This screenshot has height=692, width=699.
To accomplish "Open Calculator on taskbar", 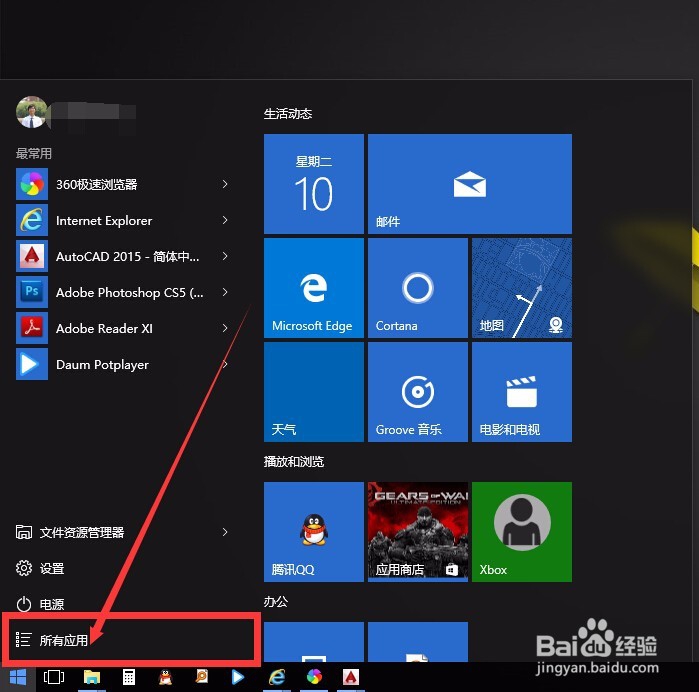I will point(129,677).
